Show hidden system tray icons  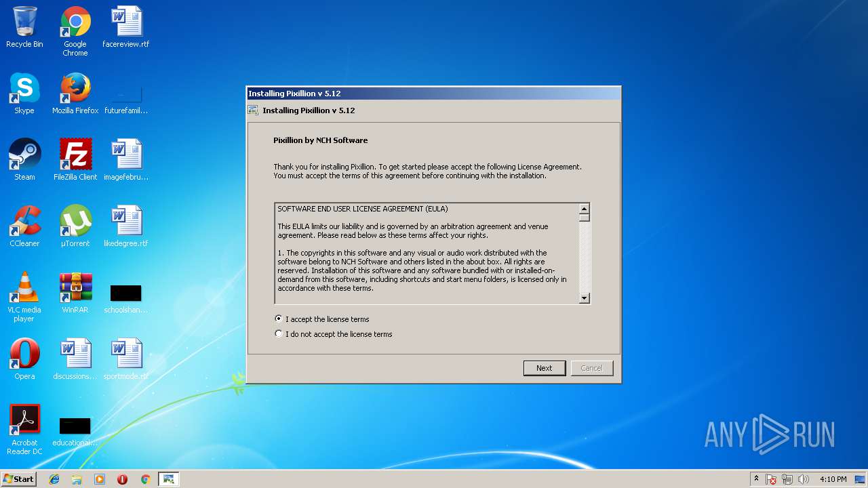point(756,479)
